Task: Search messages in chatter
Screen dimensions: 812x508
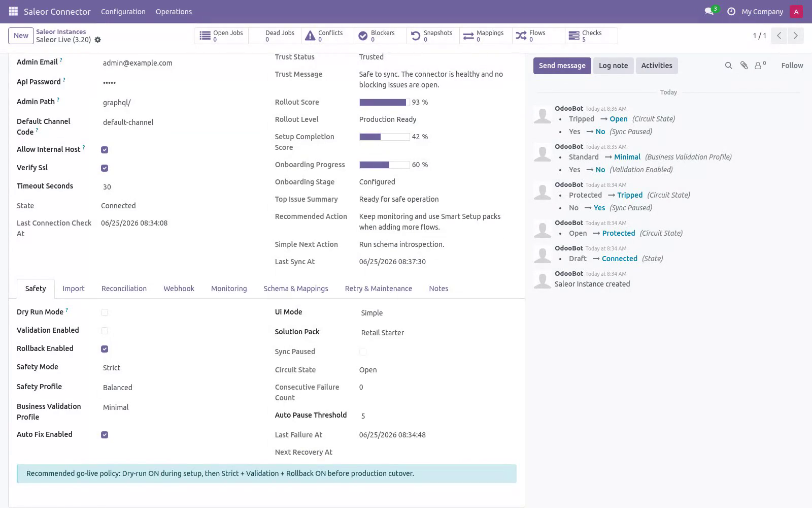Action: click(x=728, y=66)
